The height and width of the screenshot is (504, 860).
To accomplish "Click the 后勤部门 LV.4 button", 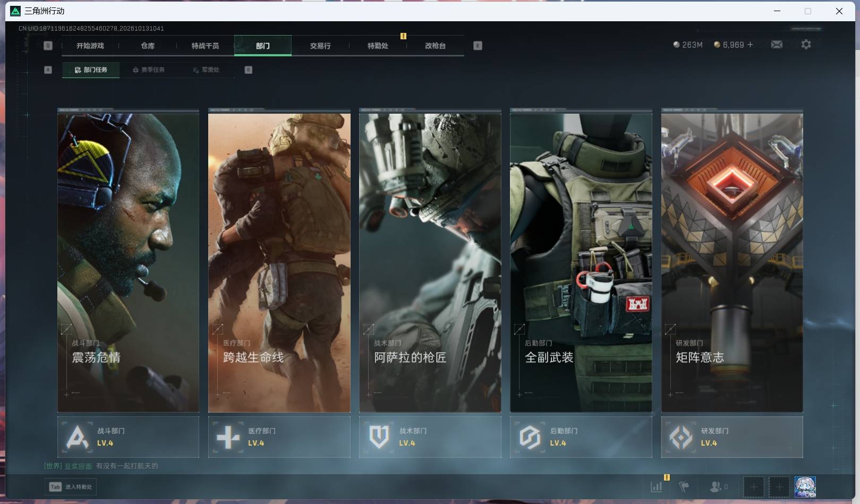I will click(x=581, y=437).
